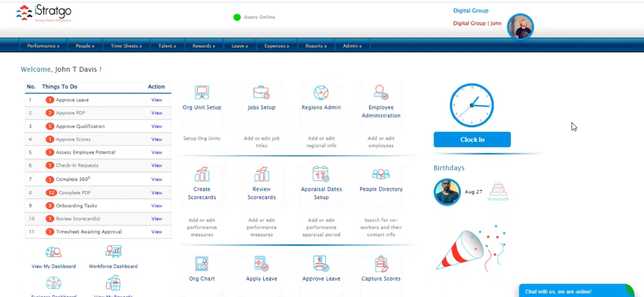Select the Employee Administration icon
This screenshot has width=644, height=297.
(381, 92)
